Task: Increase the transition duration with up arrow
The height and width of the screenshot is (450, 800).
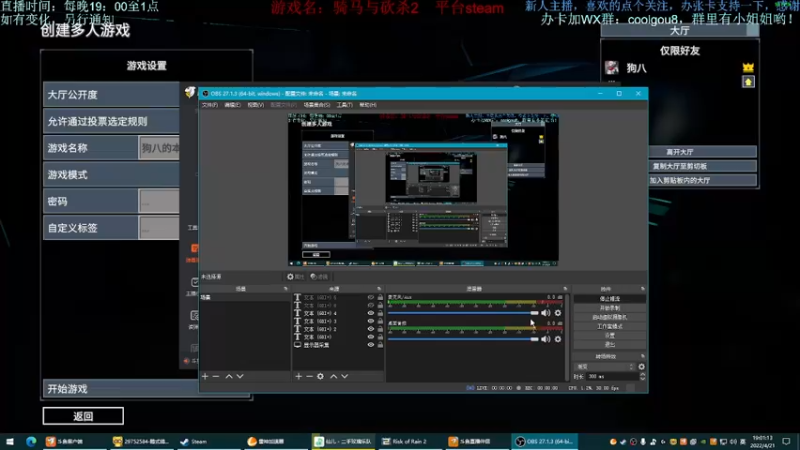Action: 642,374
